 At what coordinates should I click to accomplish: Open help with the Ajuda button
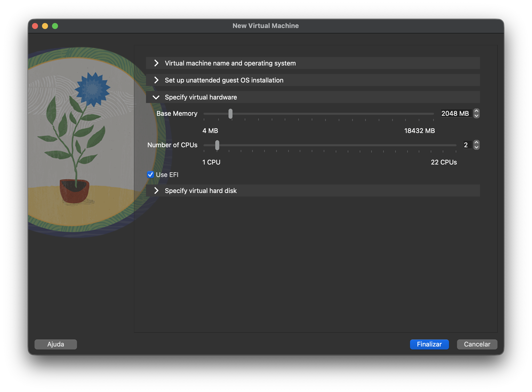click(56, 344)
